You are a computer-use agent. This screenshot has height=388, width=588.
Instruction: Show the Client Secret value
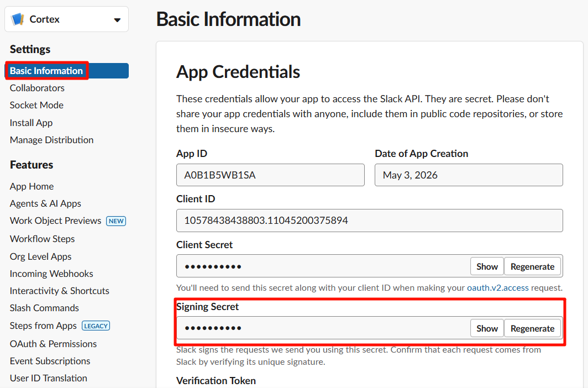click(487, 266)
